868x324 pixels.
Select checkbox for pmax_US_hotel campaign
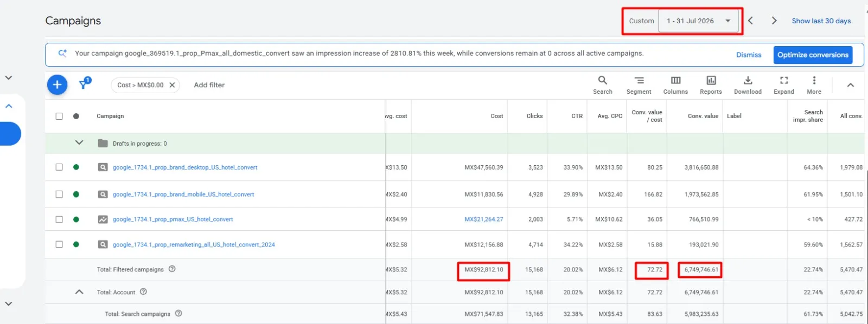pos(59,219)
